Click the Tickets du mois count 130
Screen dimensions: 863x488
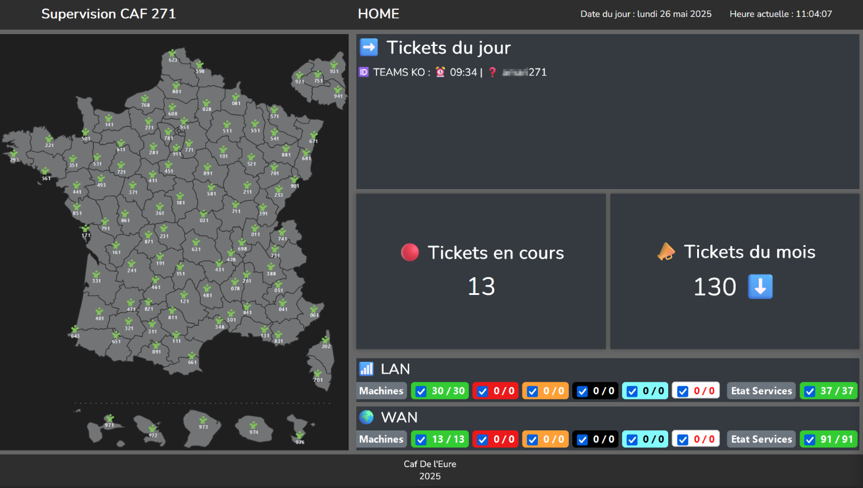714,287
